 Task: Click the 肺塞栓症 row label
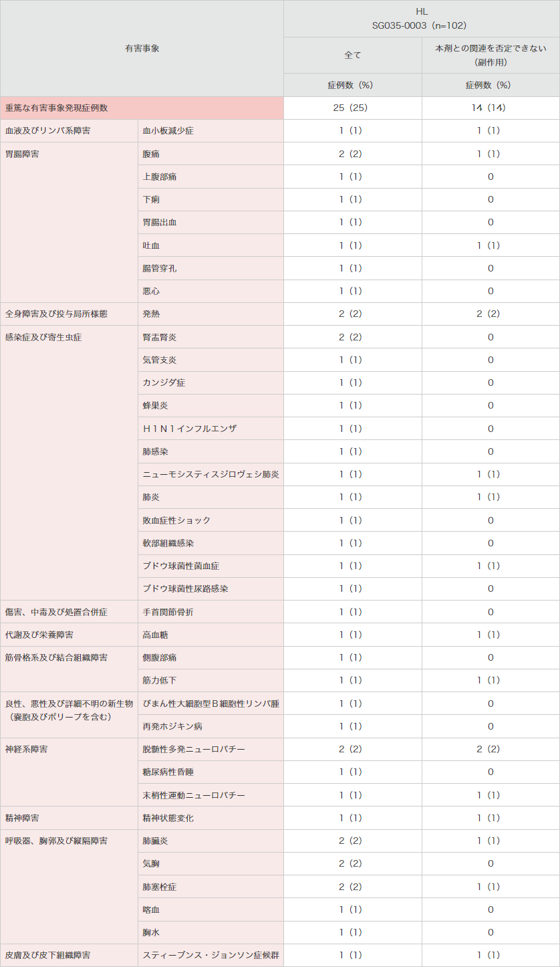click(x=211, y=887)
